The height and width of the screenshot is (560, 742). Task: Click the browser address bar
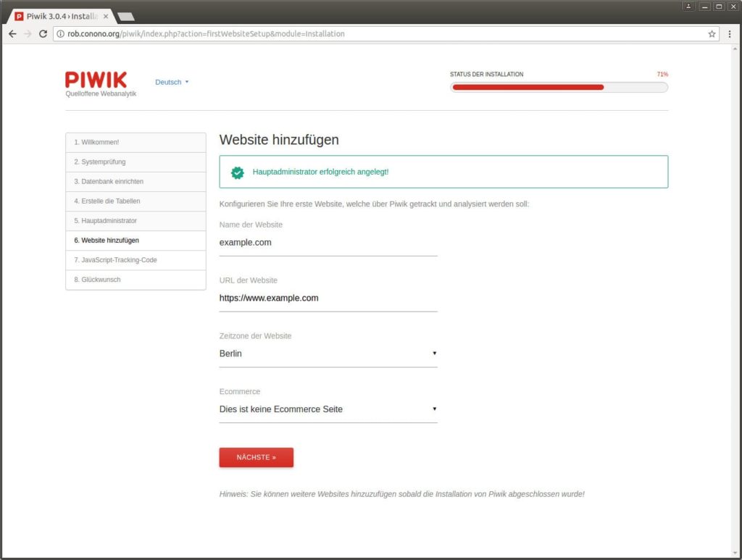[385, 34]
